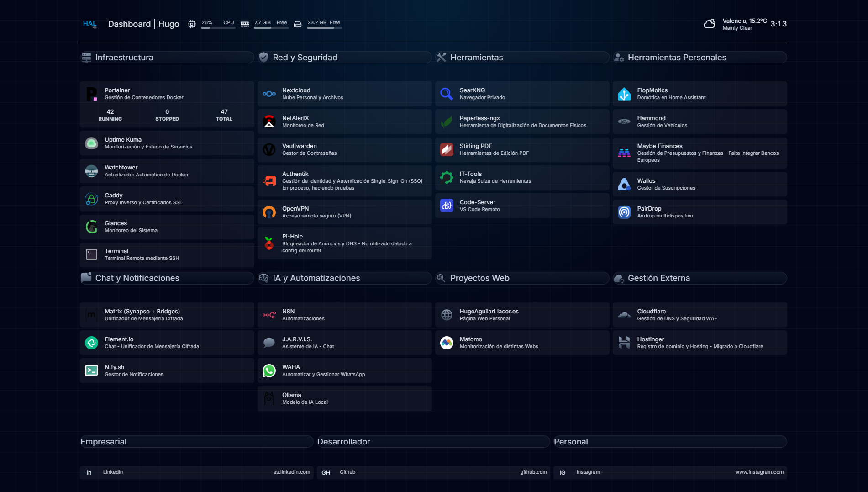The height and width of the screenshot is (492, 868).
Task: Click the CPU usage progress bar
Action: (218, 28)
